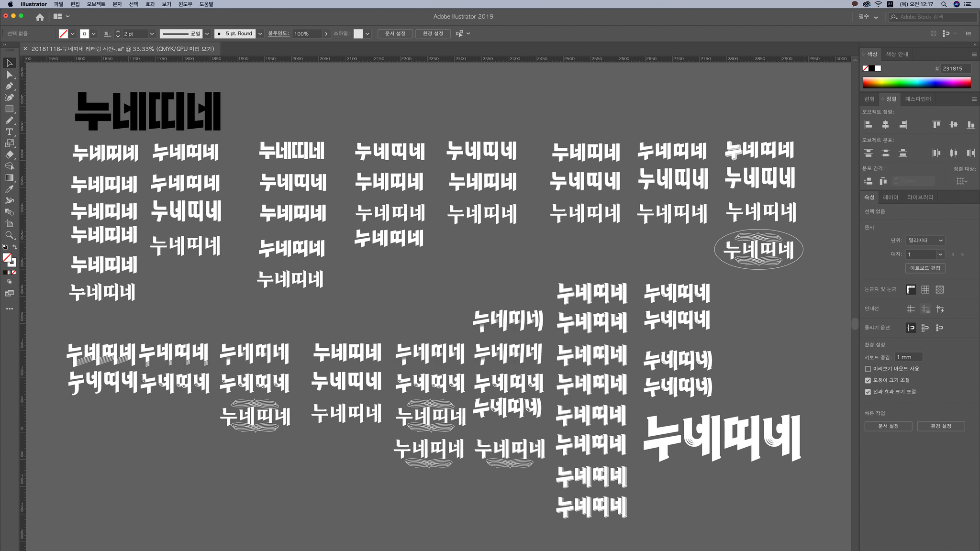Click the 아트보드 편집 button

925,268
